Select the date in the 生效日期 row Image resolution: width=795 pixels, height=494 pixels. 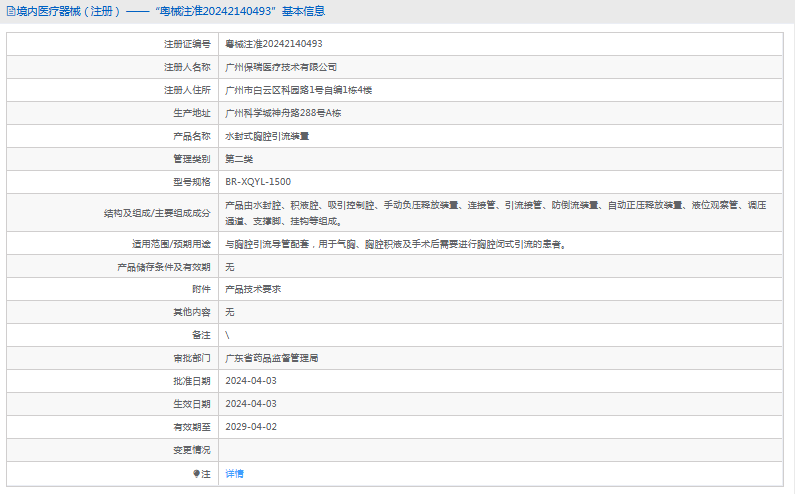click(x=251, y=404)
